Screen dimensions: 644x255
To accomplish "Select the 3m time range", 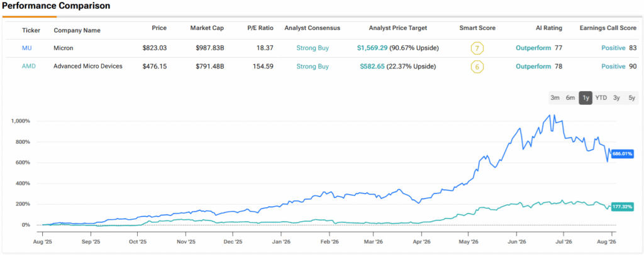I will pyautogui.click(x=555, y=98).
